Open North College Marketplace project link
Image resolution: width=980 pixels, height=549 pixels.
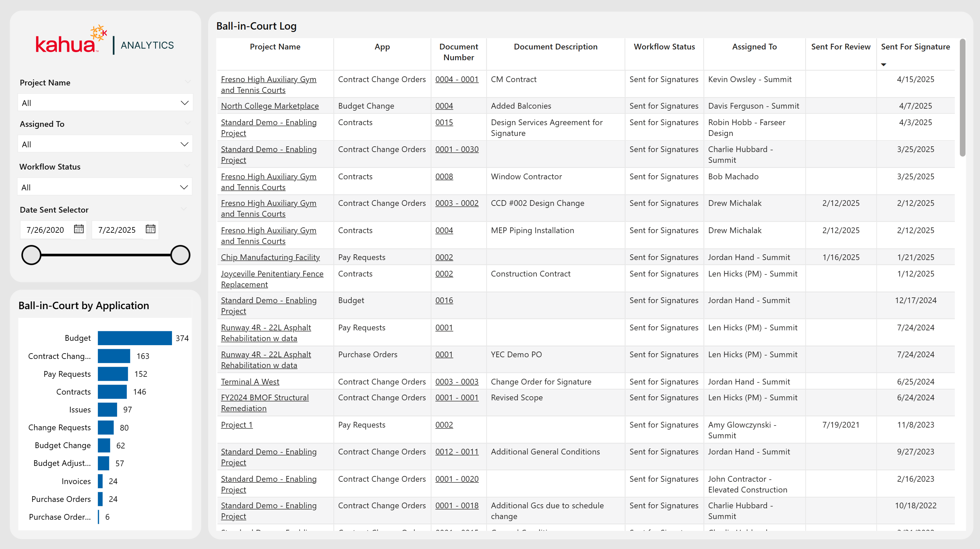point(270,106)
